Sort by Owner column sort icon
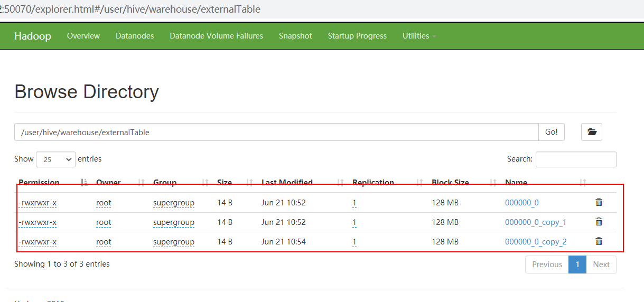The width and height of the screenshot is (644, 302). [x=141, y=183]
